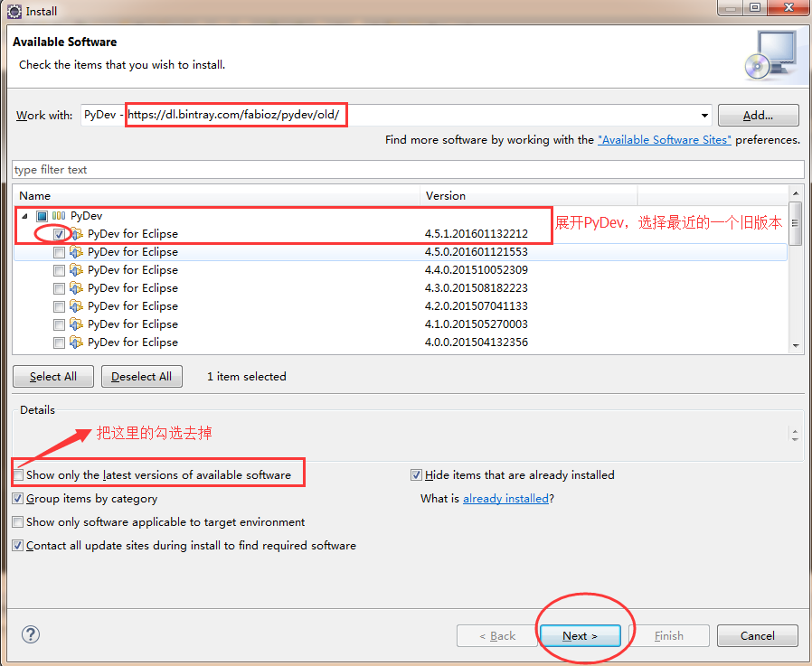Image resolution: width=812 pixels, height=666 pixels.
Task: Select the PyDev category row label
Action: click(x=87, y=216)
